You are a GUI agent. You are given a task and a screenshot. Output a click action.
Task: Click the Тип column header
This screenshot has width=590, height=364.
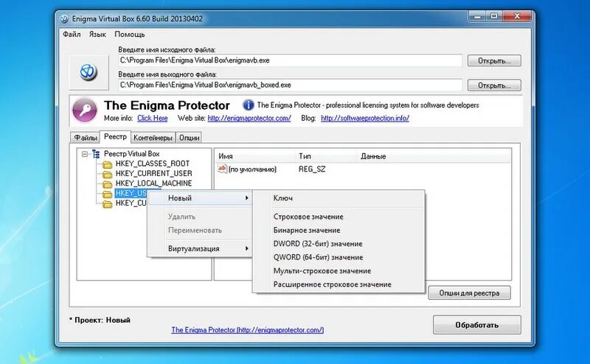click(x=326, y=156)
